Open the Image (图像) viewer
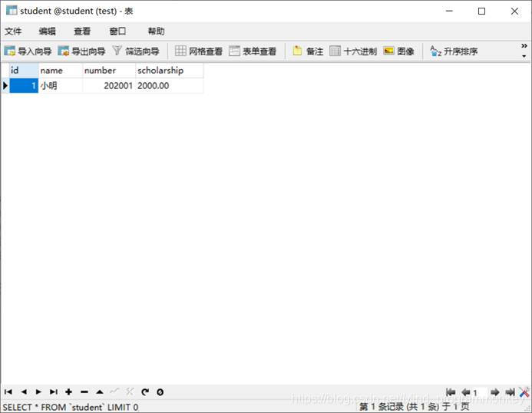The width and height of the screenshot is (532, 413). 398,51
